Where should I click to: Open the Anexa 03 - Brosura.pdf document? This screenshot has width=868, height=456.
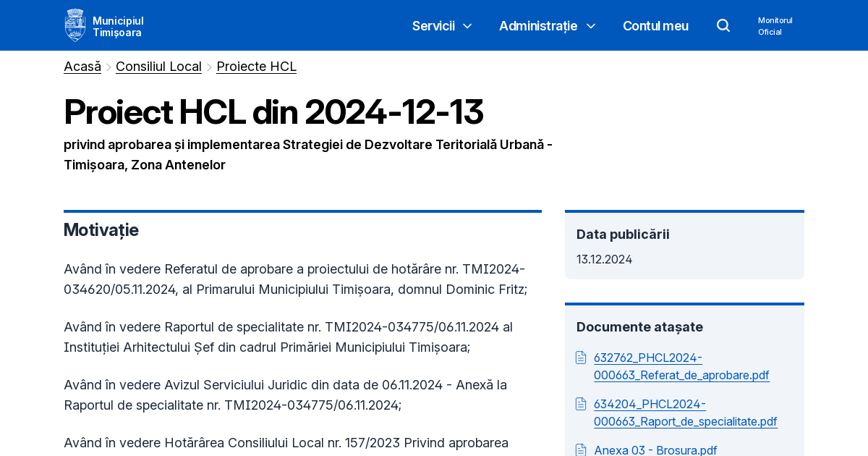[655, 449]
